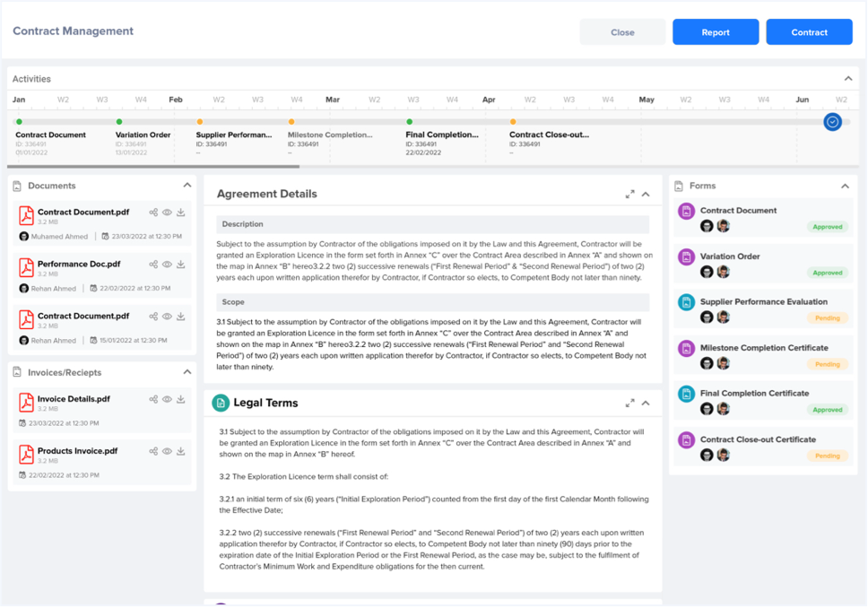
Task: Download the Invoice Details.pdf file
Action: point(181,399)
